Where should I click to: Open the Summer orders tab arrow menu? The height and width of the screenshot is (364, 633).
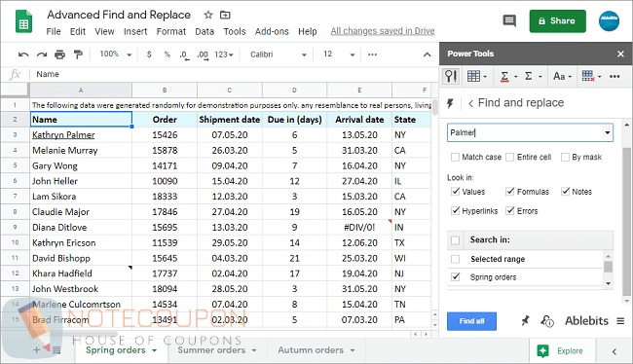[x=254, y=350]
